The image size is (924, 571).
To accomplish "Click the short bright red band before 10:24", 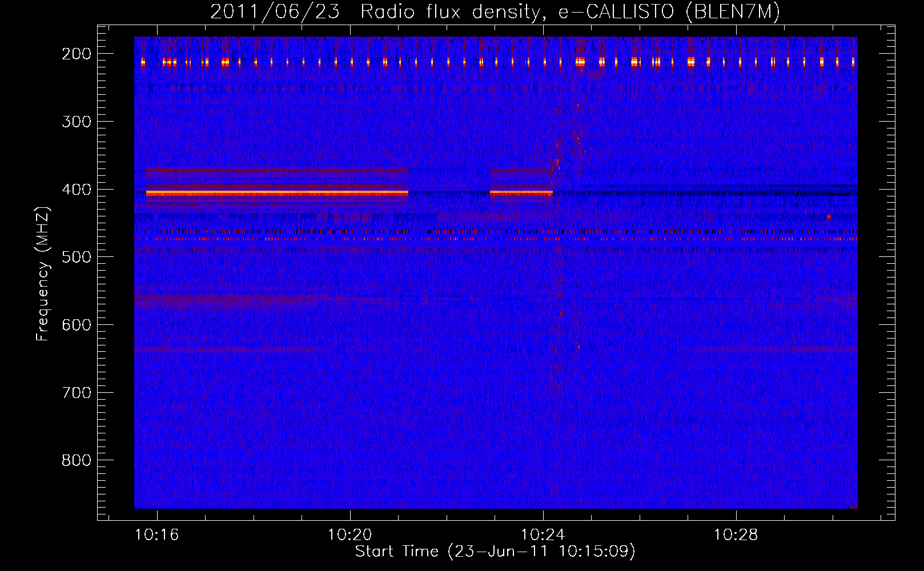I will point(521,193).
